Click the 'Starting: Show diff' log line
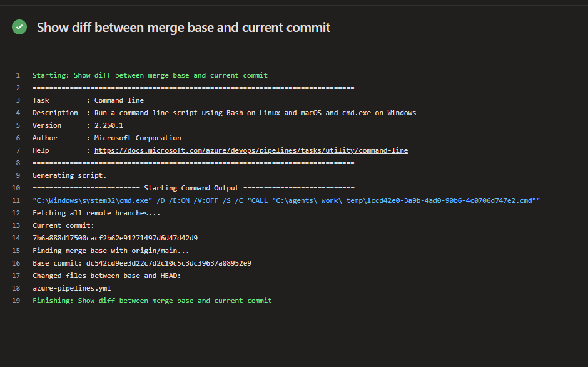 pos(150,75)
